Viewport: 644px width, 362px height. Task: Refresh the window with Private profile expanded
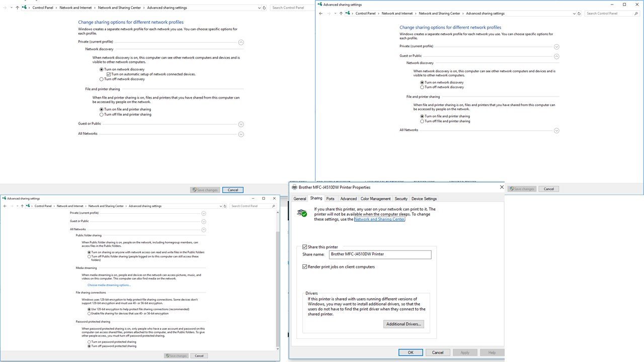[x=265, y=8]
